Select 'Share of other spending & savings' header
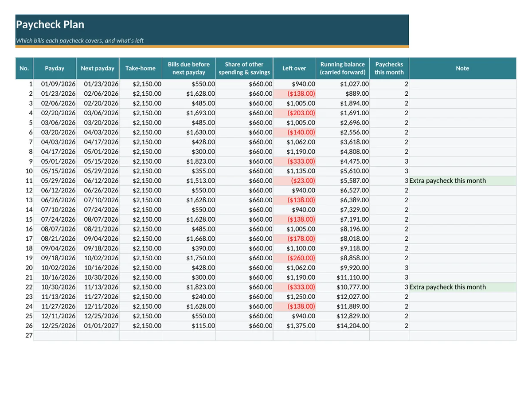 pyautogui.click(x=244, y=68)
